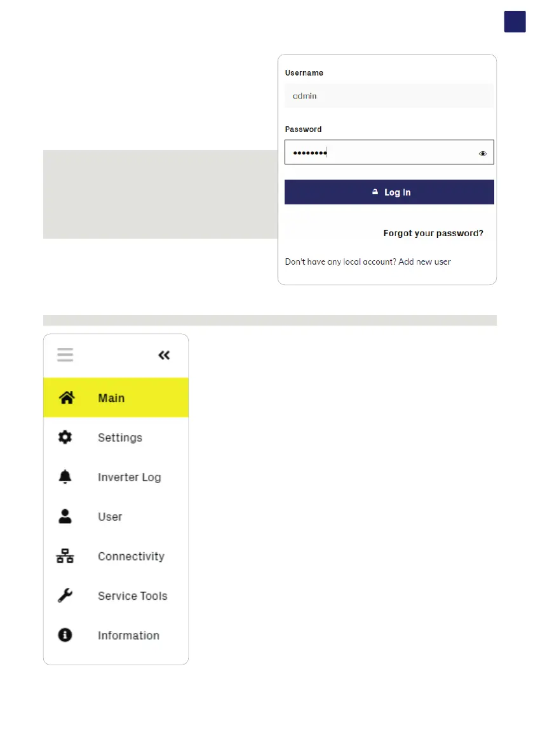The image size is (533, 756).
Task: Open the Settings menu item
Action: pyautogui.click(x=120, y=437)
